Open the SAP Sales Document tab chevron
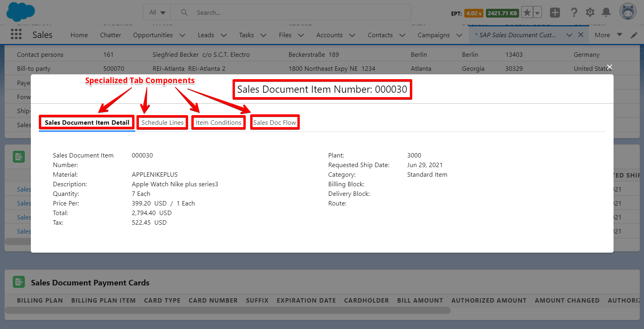Image resolution: width=644 pixels, height=329 pixels. click(569, 35)
